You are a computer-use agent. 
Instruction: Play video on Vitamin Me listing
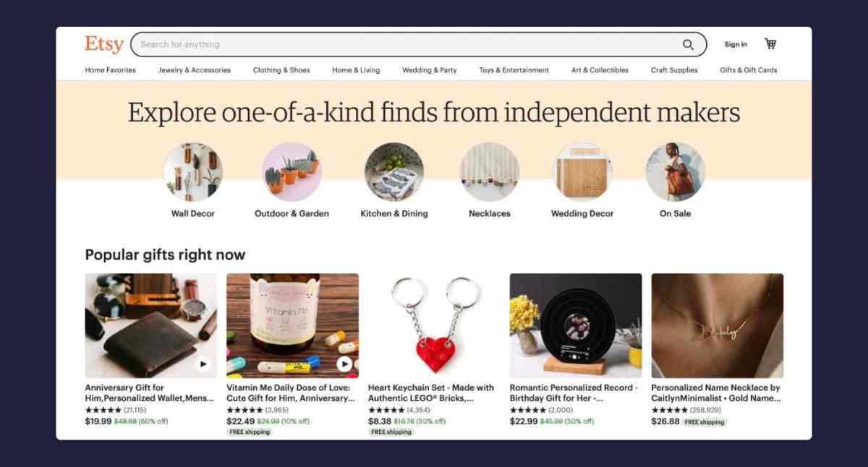(344, 364)
